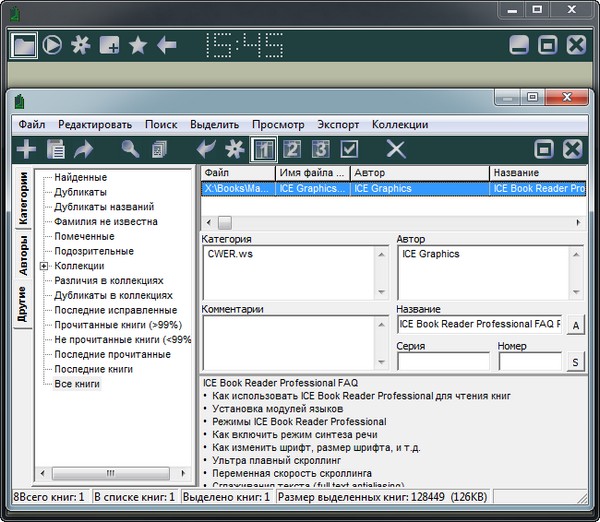This screenshot has height=522, width=600.
Task: Toggle view mode 1 button
Action: pos(264,150)
